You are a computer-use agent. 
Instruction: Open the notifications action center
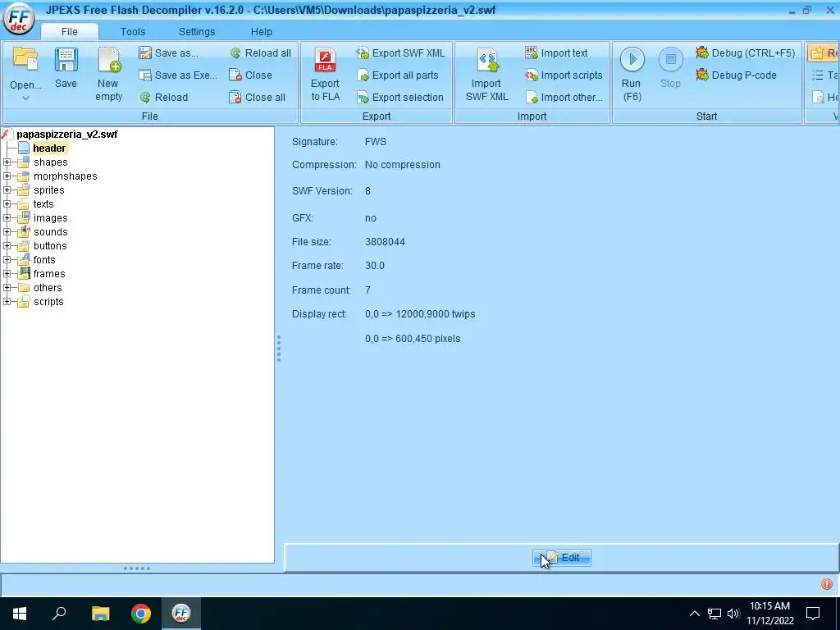point(813,614)
